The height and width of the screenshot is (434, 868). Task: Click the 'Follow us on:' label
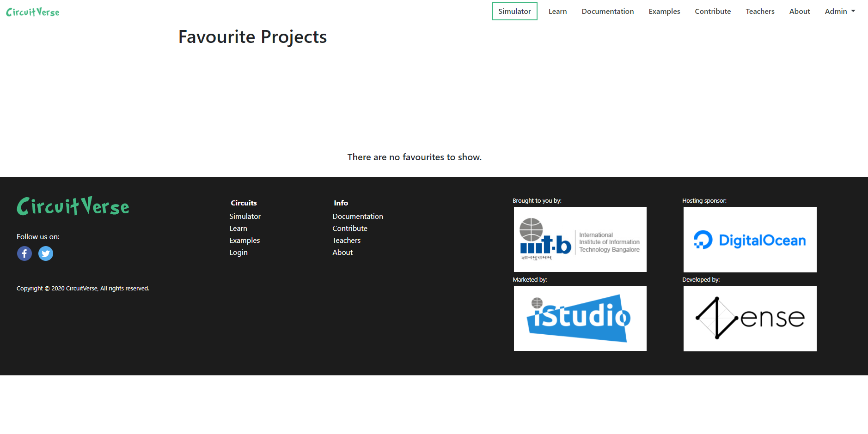tap(38, 237)
